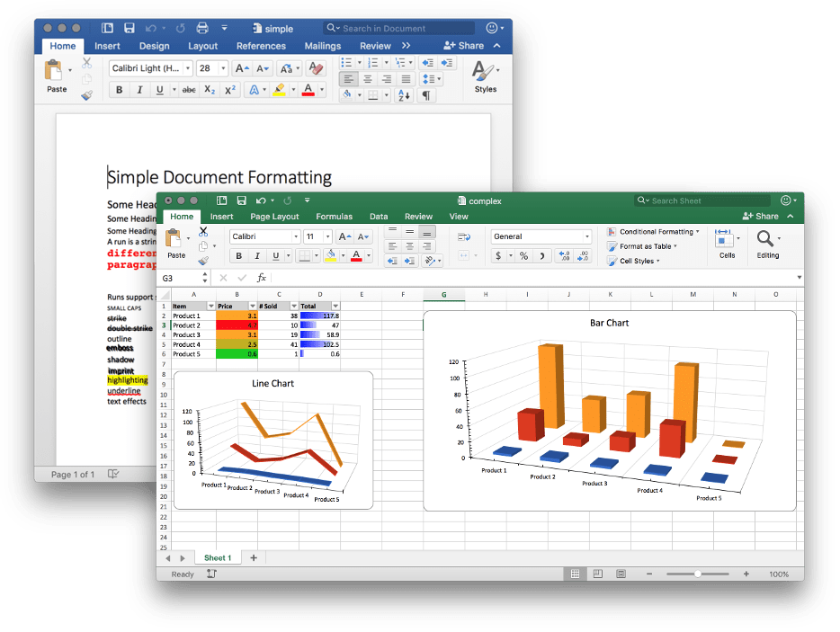Toggle Subscript formatting in Word
The height and width of the screenshot is (632, 840).
coord(210,90)
